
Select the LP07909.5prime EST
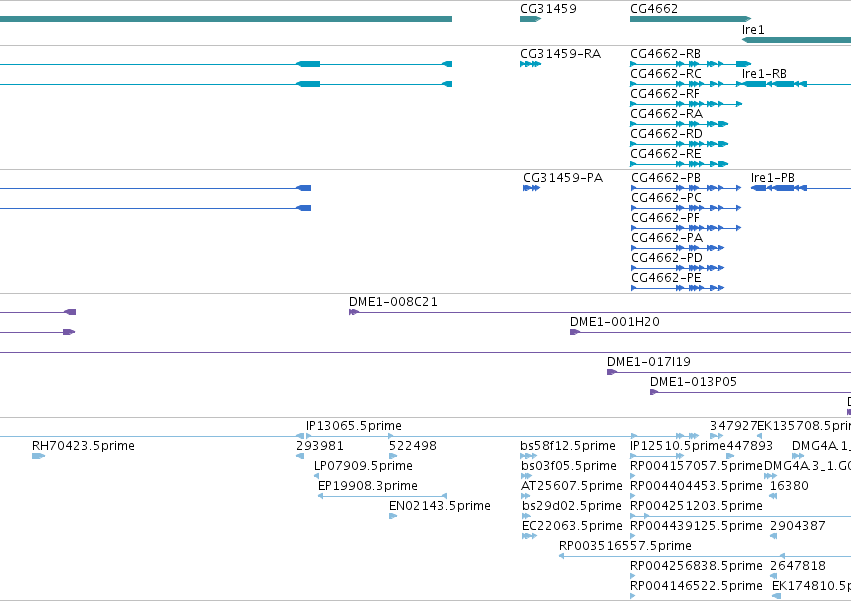click(363, 466)
